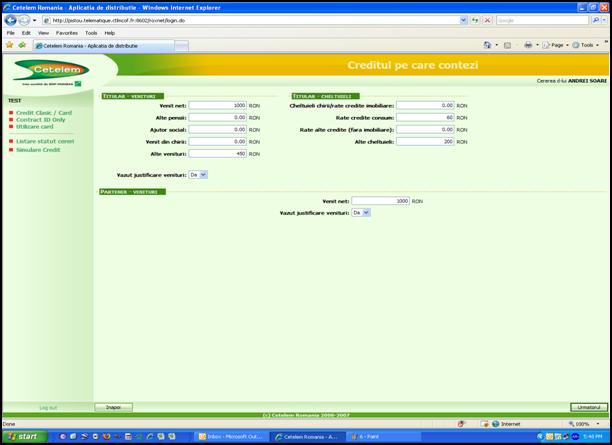
Task: Click the Print icon in the toolbar
Action: coord(529,45)
